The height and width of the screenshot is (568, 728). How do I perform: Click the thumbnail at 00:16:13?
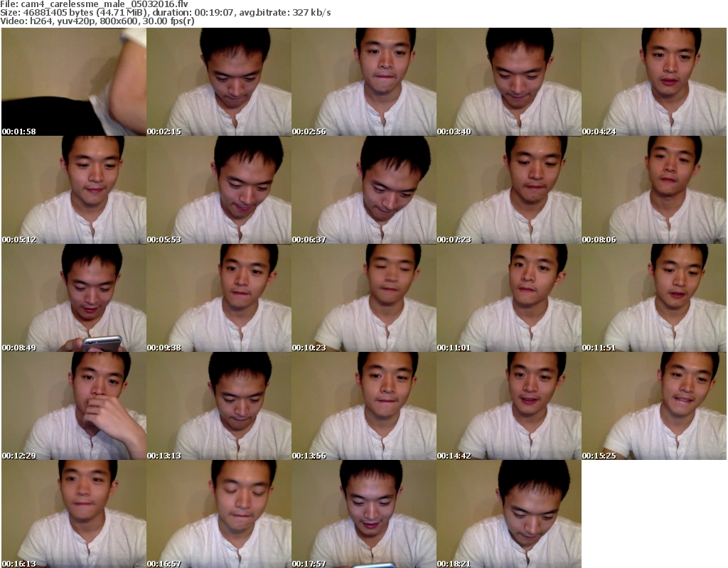74,514
